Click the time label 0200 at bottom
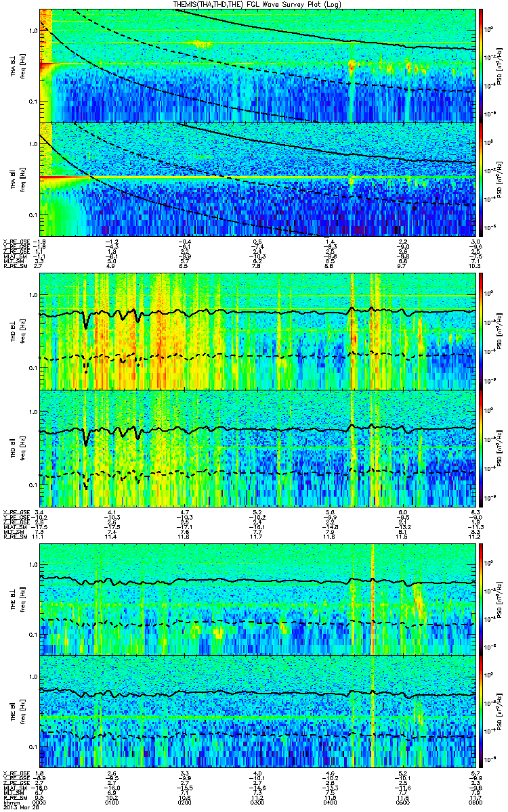The image size is (508, 812). pyautogui.click(x=185, y=801)
